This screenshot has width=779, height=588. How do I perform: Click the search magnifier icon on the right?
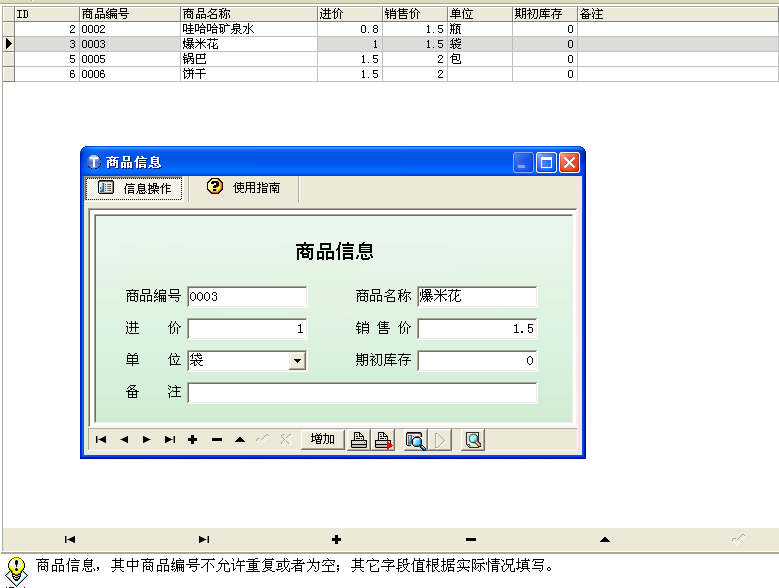point(473,440)
